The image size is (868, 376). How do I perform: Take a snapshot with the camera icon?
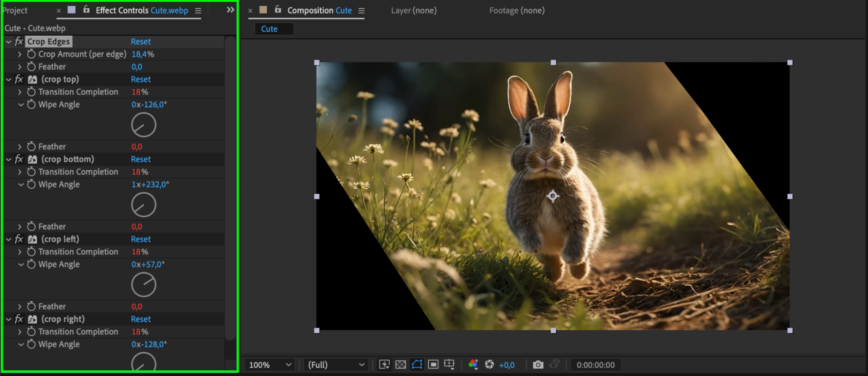538,365
